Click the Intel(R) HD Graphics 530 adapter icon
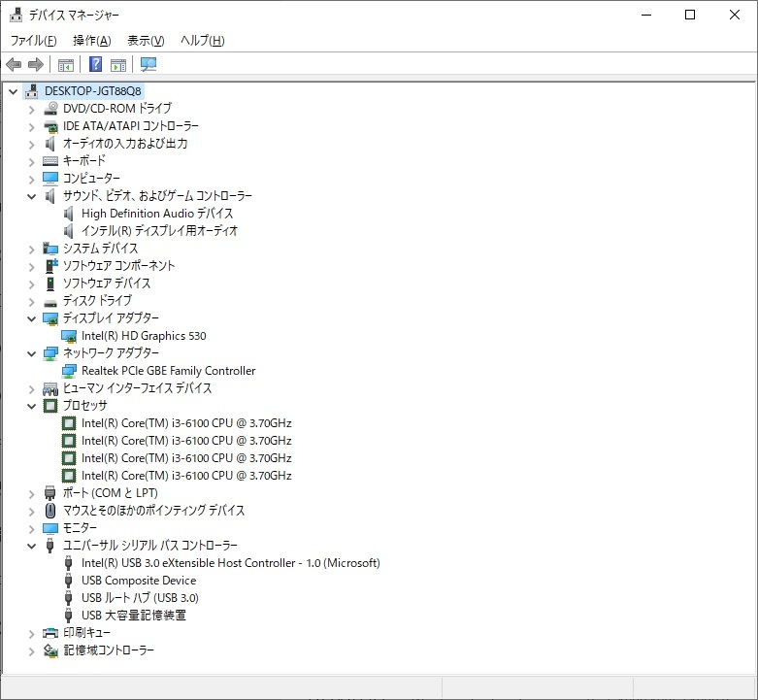The image size is (758, 700). pyautogui.click(x=69, y=336)
